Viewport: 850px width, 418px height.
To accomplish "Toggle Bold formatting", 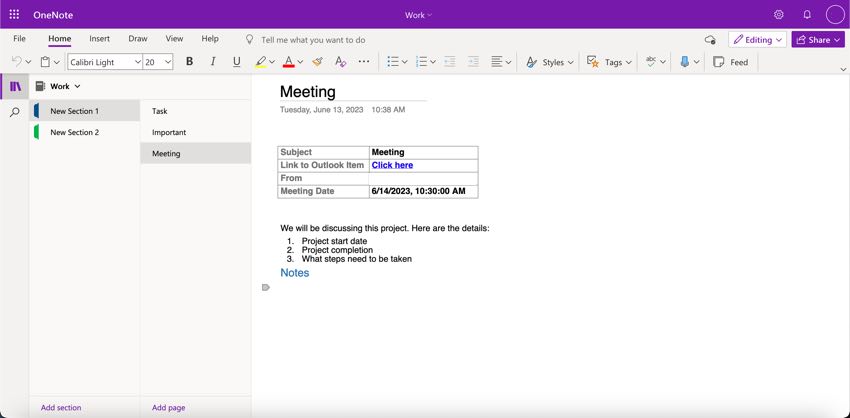I will 189,62.
